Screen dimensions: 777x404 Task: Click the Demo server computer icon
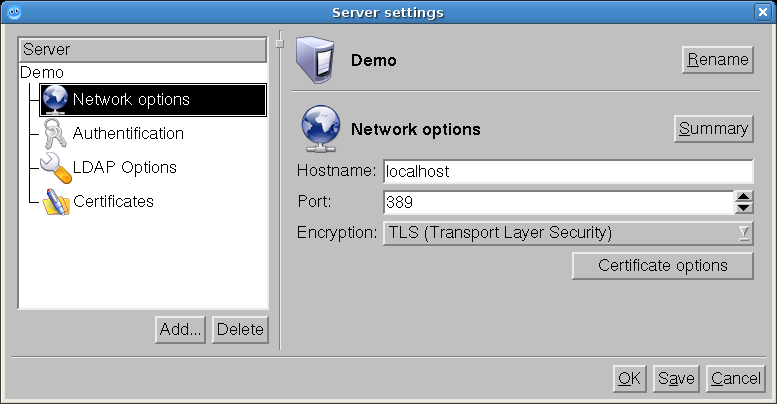click(x=316, y=61)
